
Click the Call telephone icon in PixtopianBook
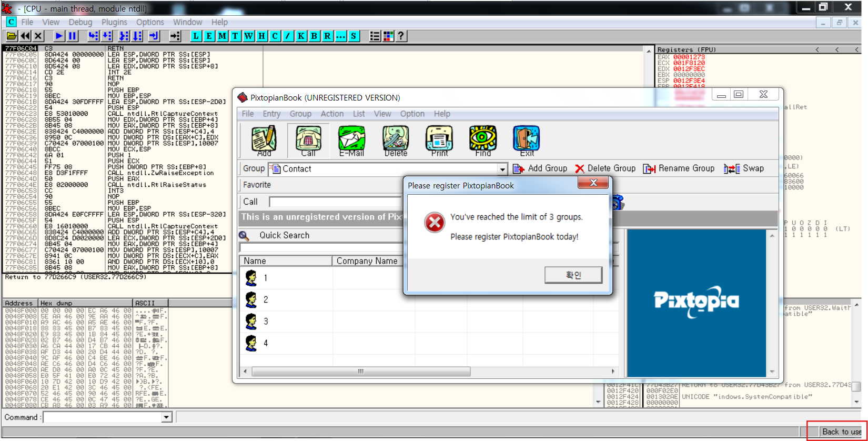click(x=308, y=141)
